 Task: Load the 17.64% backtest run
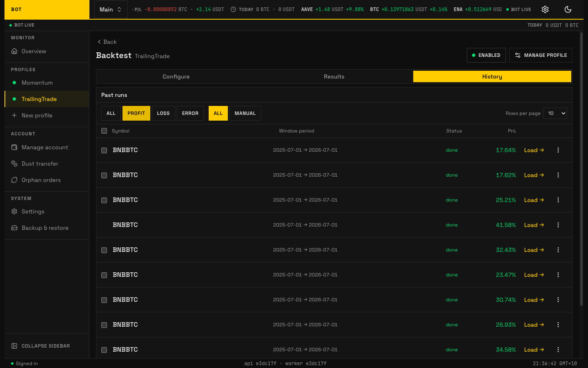(534, 150)
